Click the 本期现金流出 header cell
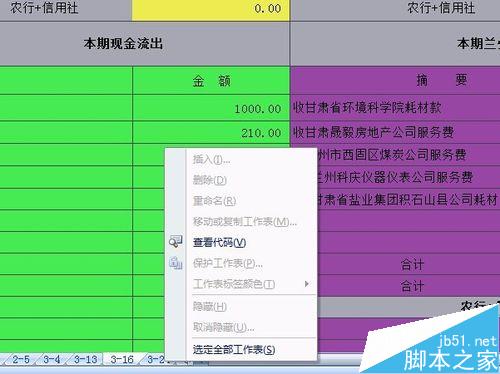The image size is (500, 374). pos(145,44)
